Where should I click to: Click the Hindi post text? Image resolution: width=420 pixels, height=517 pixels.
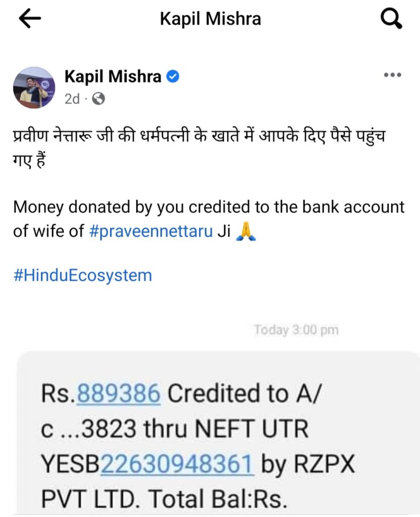pos(199,148)
